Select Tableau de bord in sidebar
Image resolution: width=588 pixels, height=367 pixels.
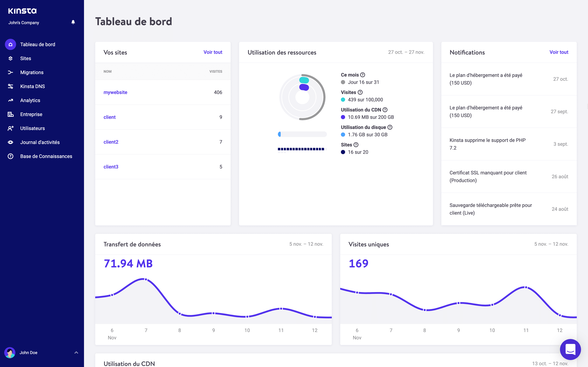38,44
